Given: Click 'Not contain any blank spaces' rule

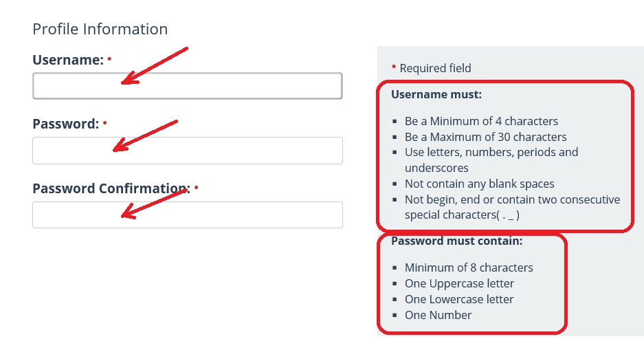Looking at the screenshot, I should (479, 184).
